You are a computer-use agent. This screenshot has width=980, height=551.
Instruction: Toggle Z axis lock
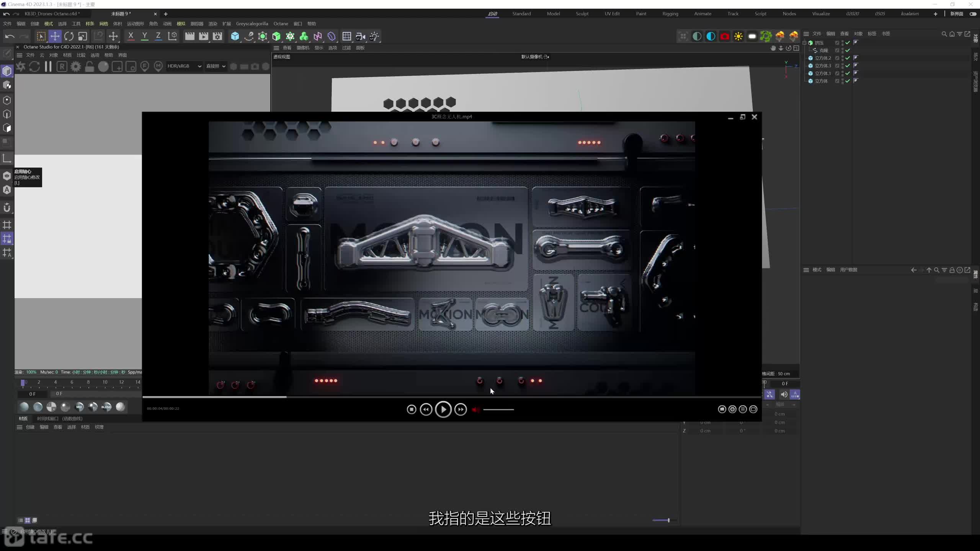[x=158, y=36]
